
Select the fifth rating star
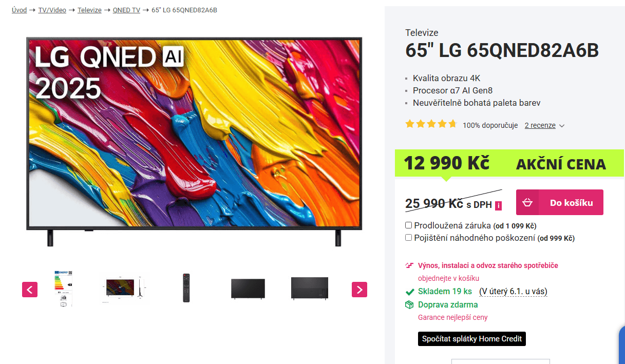tap(452, 123)
